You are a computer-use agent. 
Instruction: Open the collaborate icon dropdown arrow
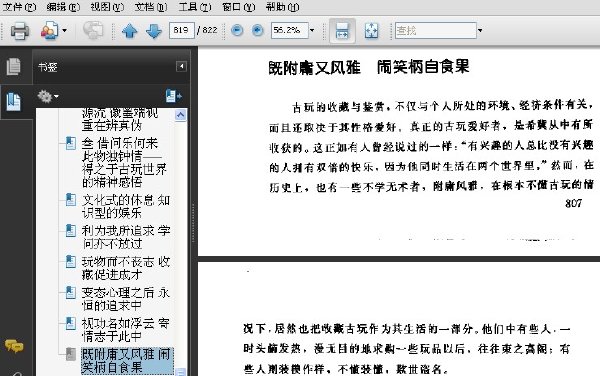(x=64, y=31)
